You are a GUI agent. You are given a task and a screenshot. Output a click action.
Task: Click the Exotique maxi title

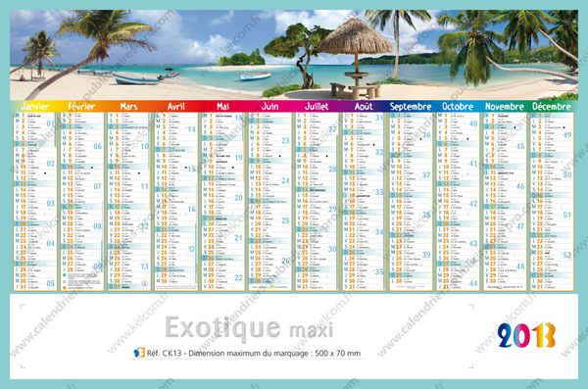(x=249, y=328)
